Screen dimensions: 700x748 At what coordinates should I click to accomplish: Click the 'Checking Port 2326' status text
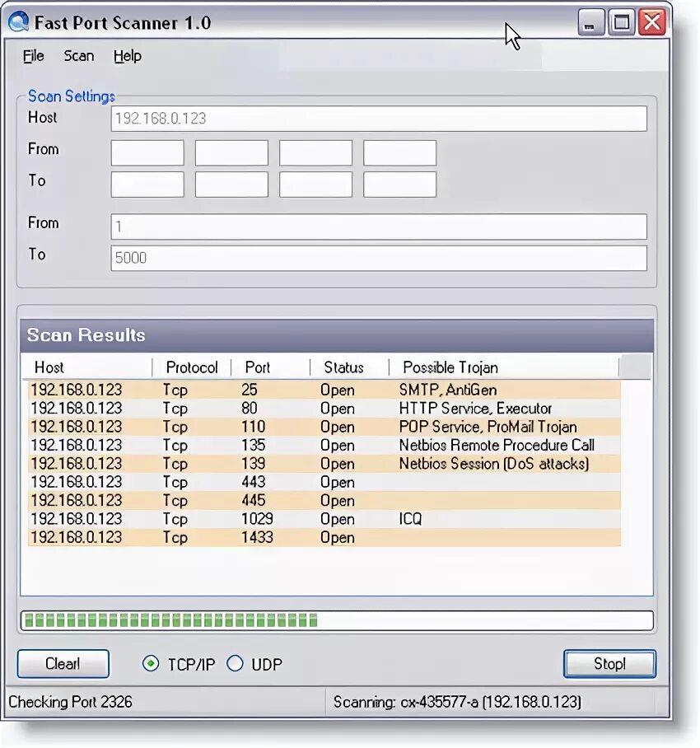[70, 702]
